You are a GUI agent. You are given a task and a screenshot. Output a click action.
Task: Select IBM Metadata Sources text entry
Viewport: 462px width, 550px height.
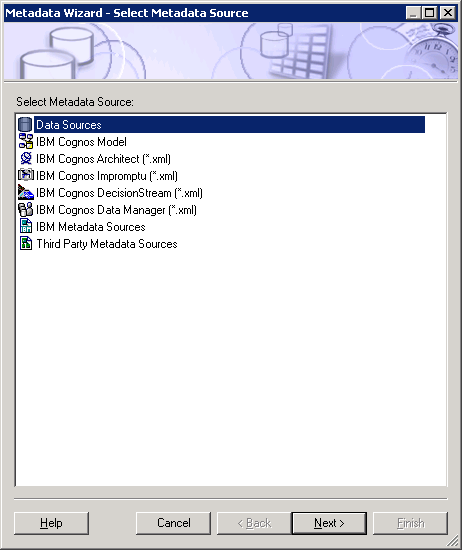coord(91,227)
